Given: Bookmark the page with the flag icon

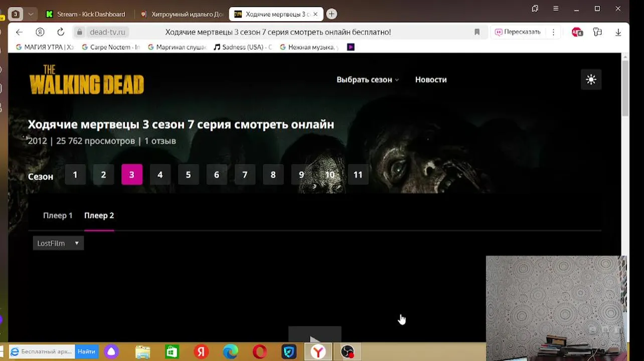Looking at the screenshot, I should [477, 32].
